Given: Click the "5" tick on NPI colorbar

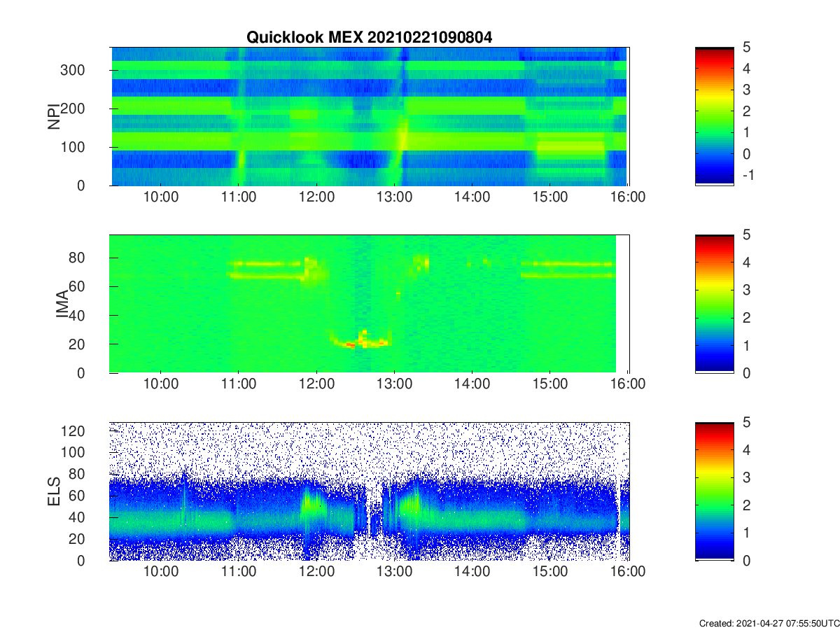Looking at the screenshot, I should click(x=746, y=48).
